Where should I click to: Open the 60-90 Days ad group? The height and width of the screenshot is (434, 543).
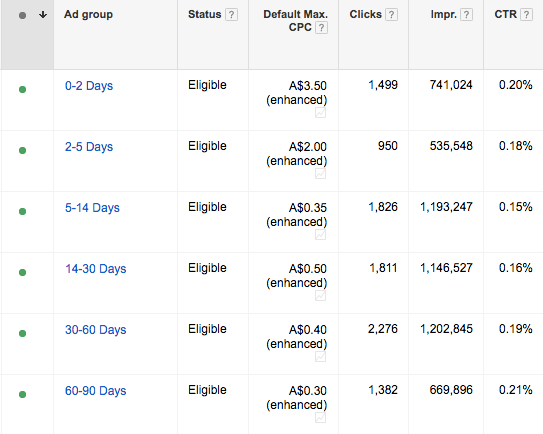(96, 390)
